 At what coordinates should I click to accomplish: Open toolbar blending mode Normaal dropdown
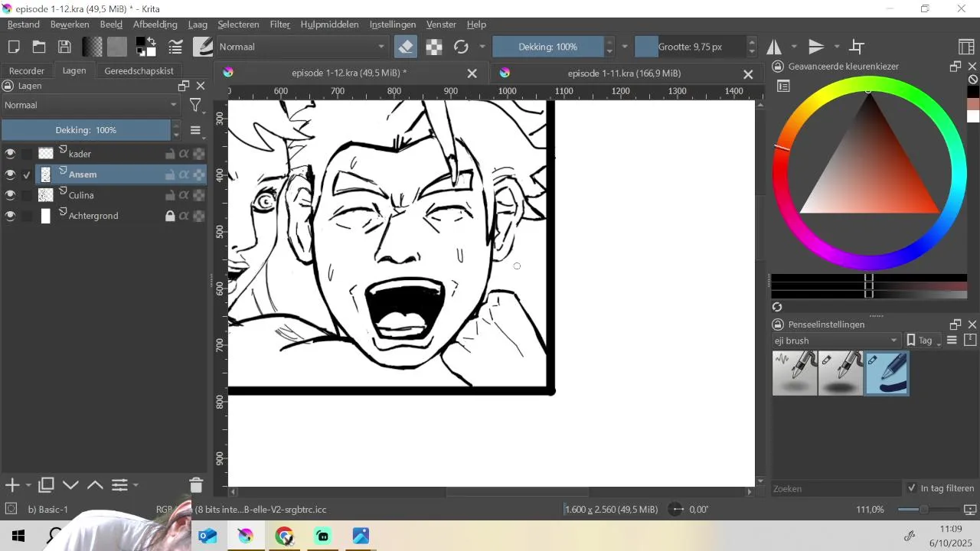click(302, 47)
